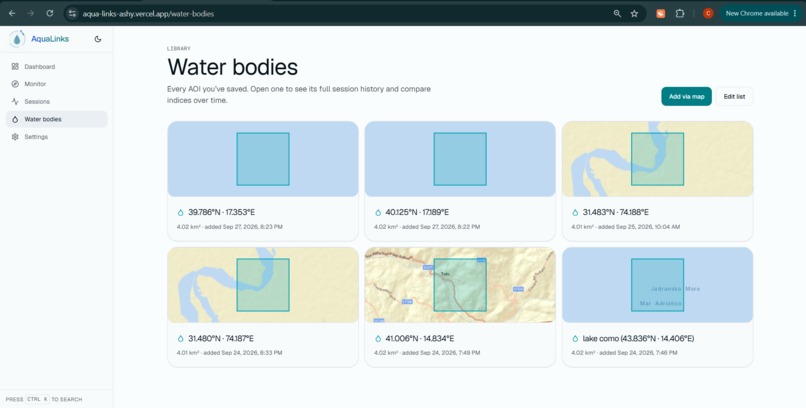Open the 31.483°N · 74.188°E map thumbnail
This screenshot has height=408, width=806.
coord(657,159)
